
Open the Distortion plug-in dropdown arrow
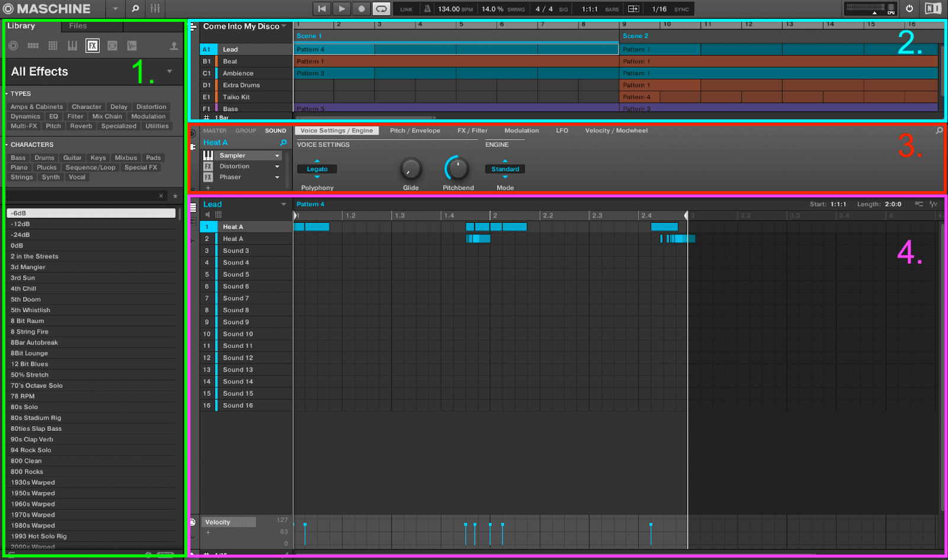(x=277, y=167)
